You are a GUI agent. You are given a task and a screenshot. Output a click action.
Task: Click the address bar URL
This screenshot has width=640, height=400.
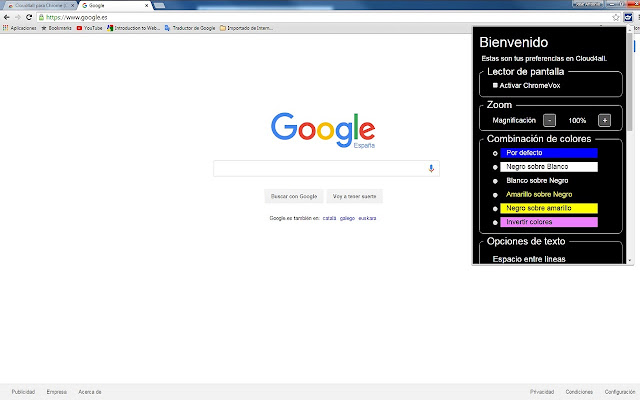pos(76,17)
